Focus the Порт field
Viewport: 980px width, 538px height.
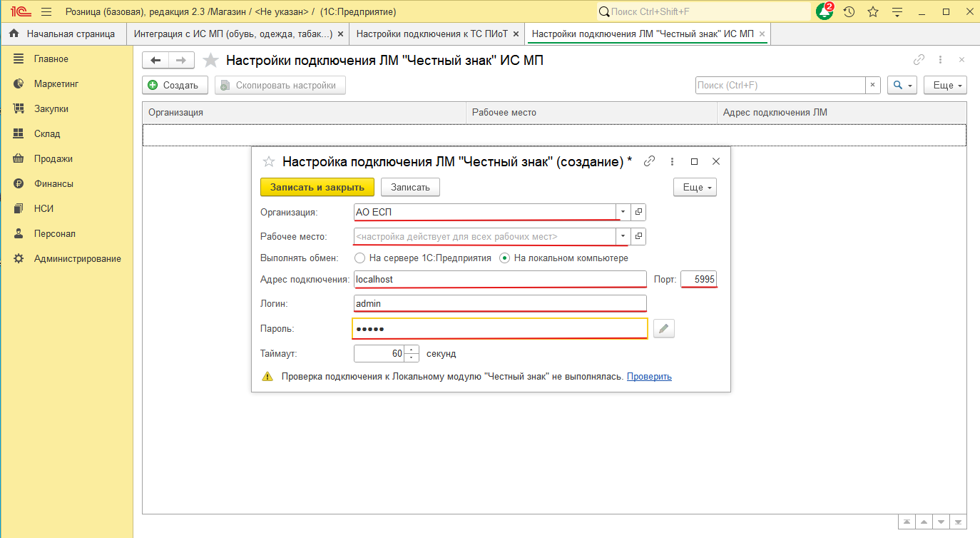699,279
